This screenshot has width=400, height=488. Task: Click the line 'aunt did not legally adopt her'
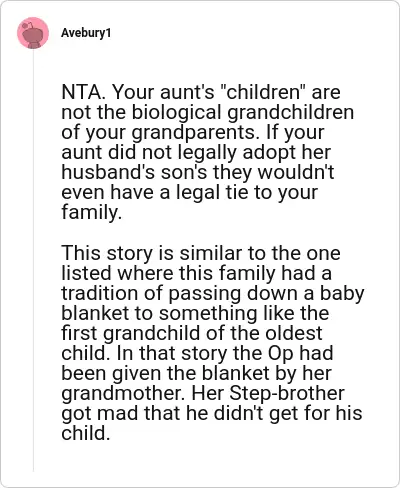pos(196,152)
